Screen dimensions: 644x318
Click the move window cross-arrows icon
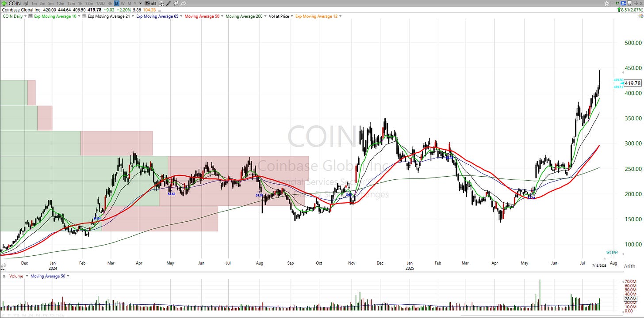(636, 4)
